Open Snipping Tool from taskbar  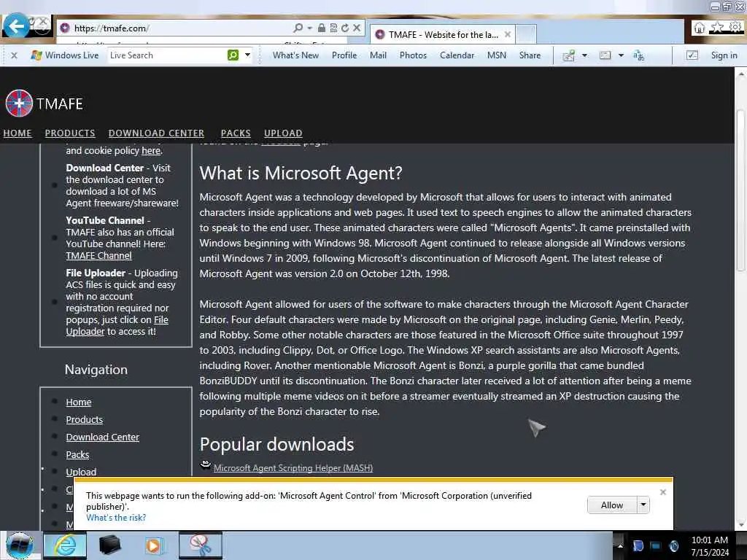pyautogui.click(x=201, y=545)
